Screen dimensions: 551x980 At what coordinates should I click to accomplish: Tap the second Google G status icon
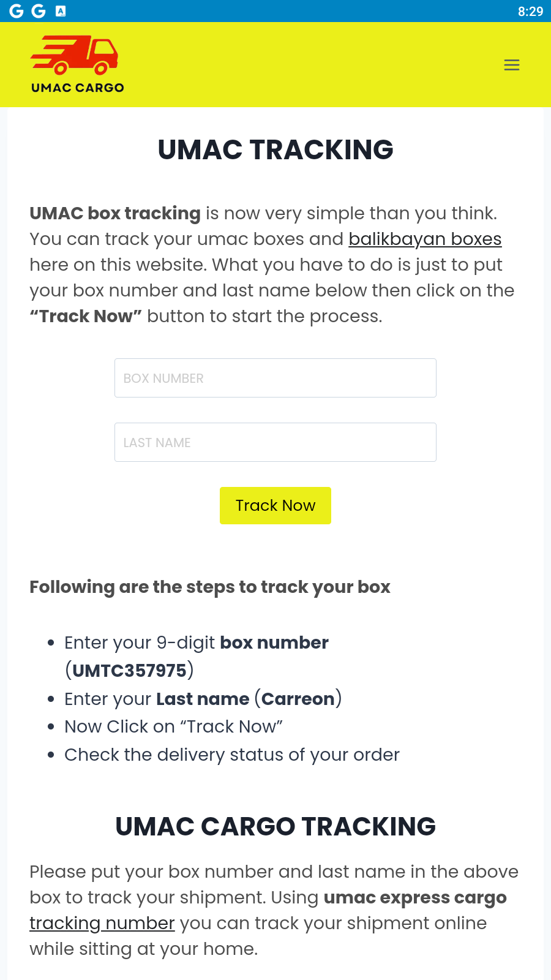tap(39, 11)
